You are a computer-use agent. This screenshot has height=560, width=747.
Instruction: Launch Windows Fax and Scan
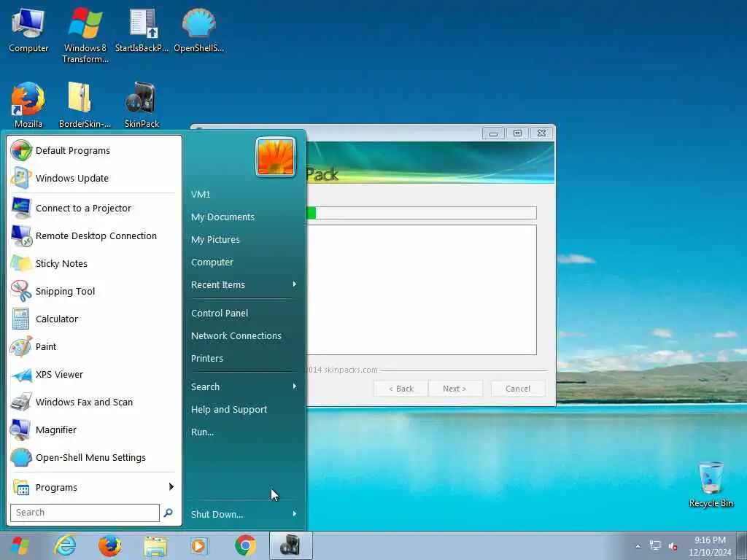94,402
